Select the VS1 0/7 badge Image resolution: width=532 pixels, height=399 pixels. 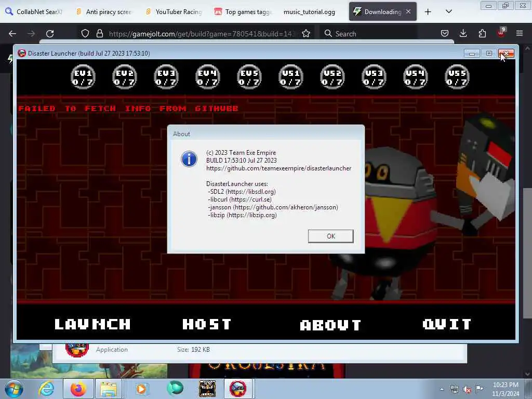[291, 77]
